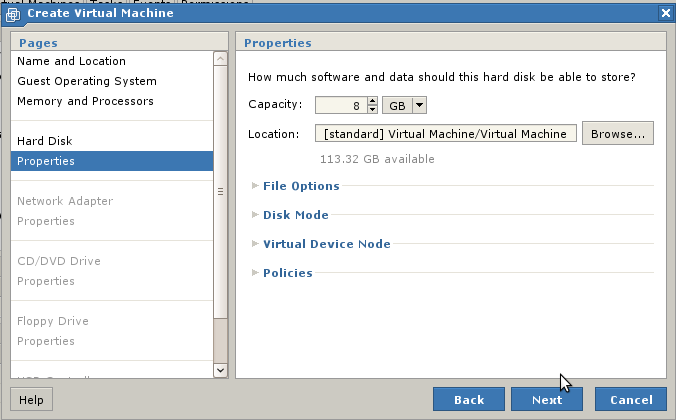Image resolution: width=676 pixels, height=420 pixels.
Task: Click the Location path text field
Action: [x=445, y=134]
